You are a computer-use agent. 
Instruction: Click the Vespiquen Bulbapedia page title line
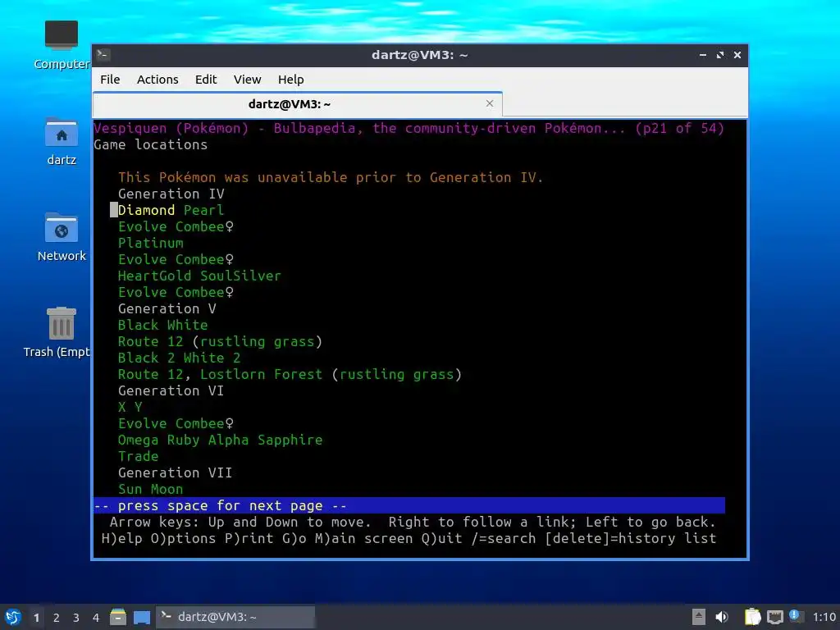click(x=409, y=128)
